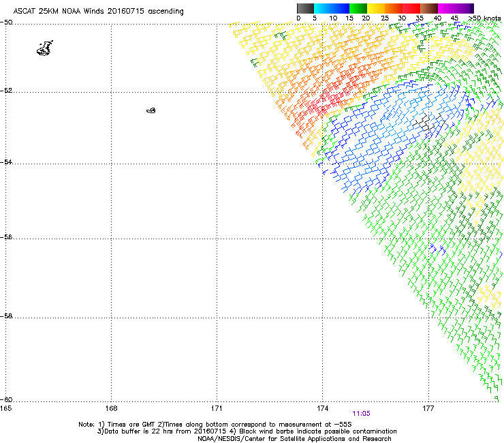The height and width of the screenshot is (443, 504).
Task: Click the '40' label under the color bar
Action: (x=437, y=18)
